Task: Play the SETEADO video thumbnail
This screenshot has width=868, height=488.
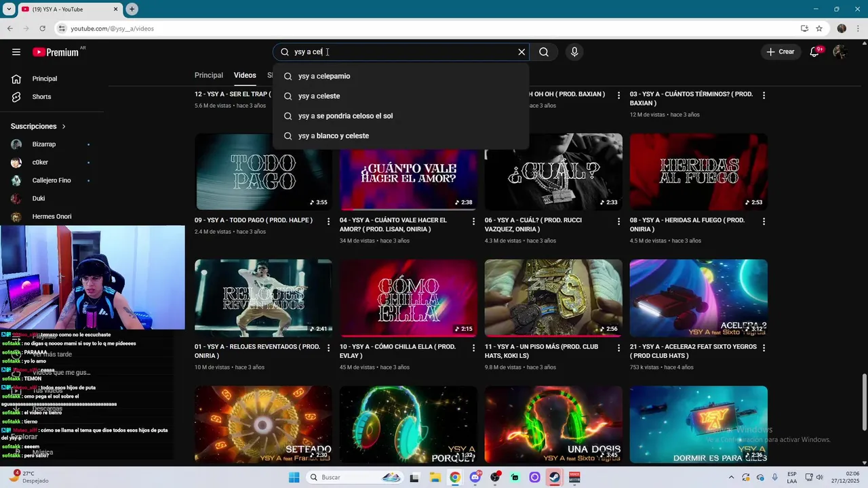Action: (263, 424)
